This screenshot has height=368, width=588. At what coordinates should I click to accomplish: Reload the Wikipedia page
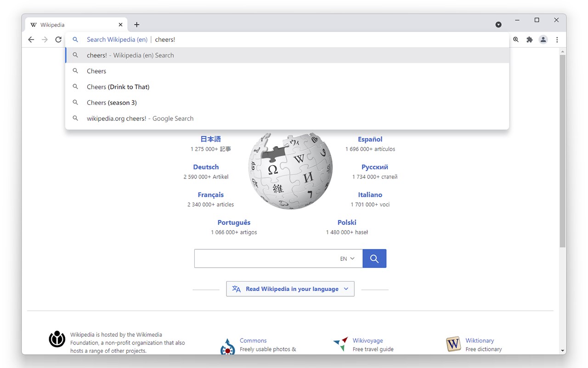pyautogui.click(x=58, y=40)
